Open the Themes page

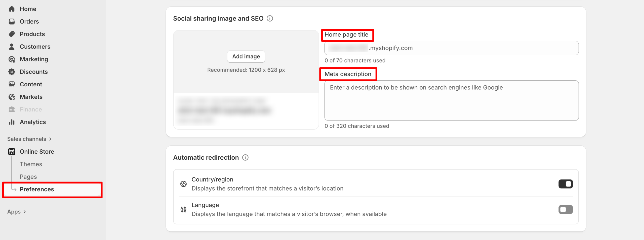point(31,164)
